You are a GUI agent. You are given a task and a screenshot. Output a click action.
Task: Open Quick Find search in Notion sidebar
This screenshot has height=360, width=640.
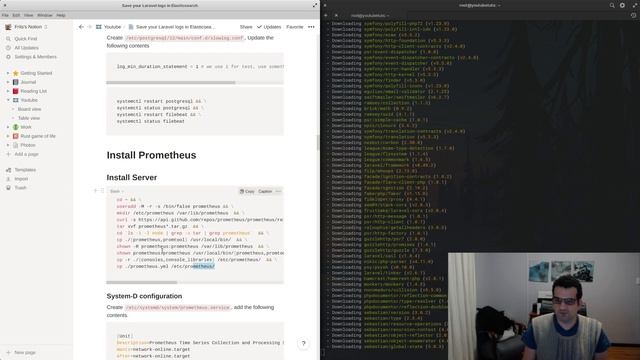point(26,39)
